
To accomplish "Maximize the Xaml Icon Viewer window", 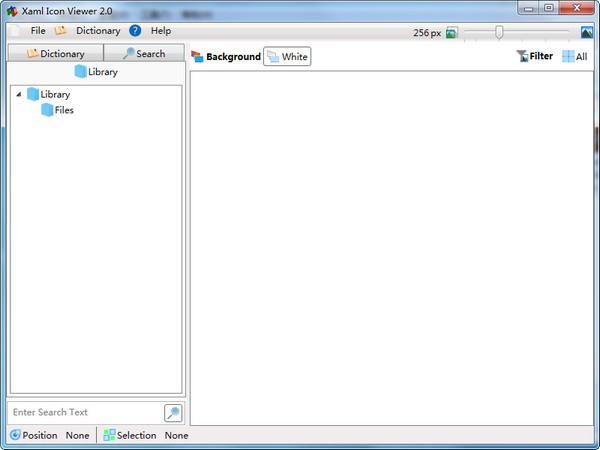I will (x=549, y=8).
